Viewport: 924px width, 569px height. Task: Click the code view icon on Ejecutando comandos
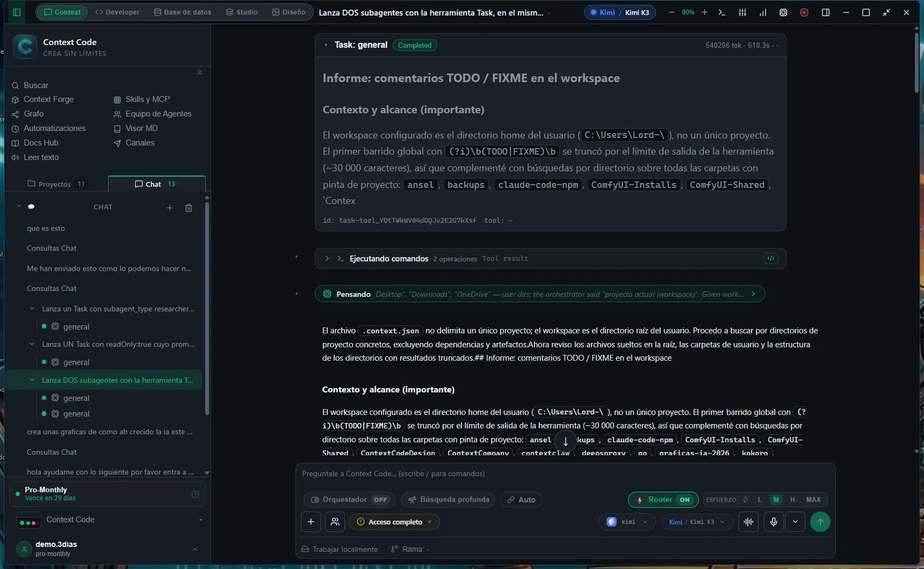pyautogui.click(x=771, y=258)
